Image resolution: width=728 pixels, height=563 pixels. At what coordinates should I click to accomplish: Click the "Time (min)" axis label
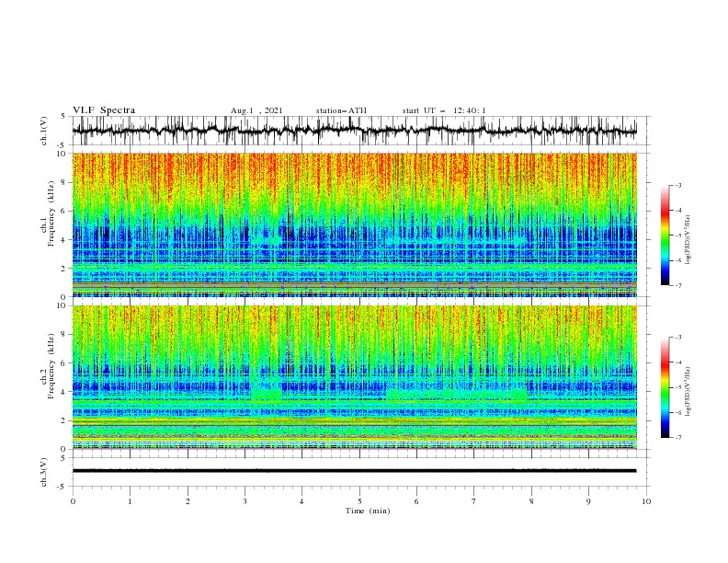[x=368, y=511]
